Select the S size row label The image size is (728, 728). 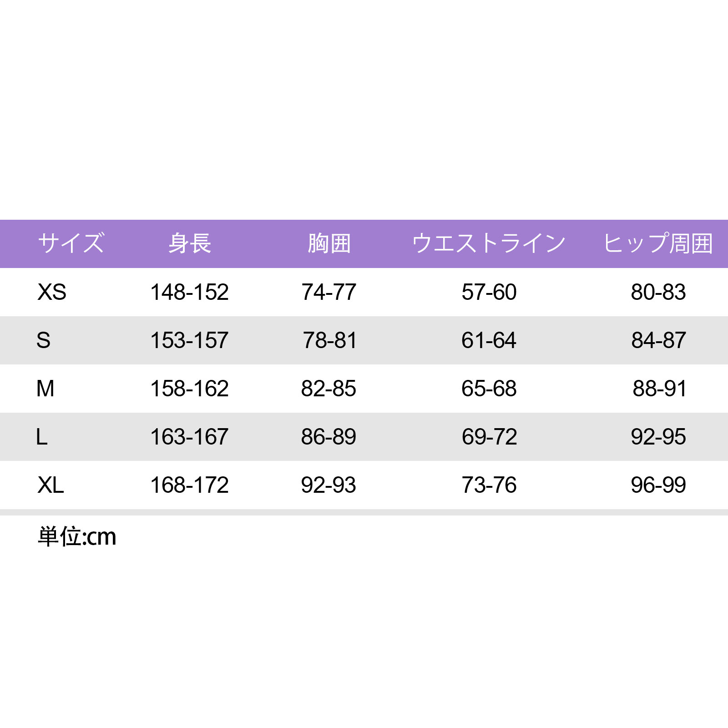pyautogui.click(x=44, y=340)
